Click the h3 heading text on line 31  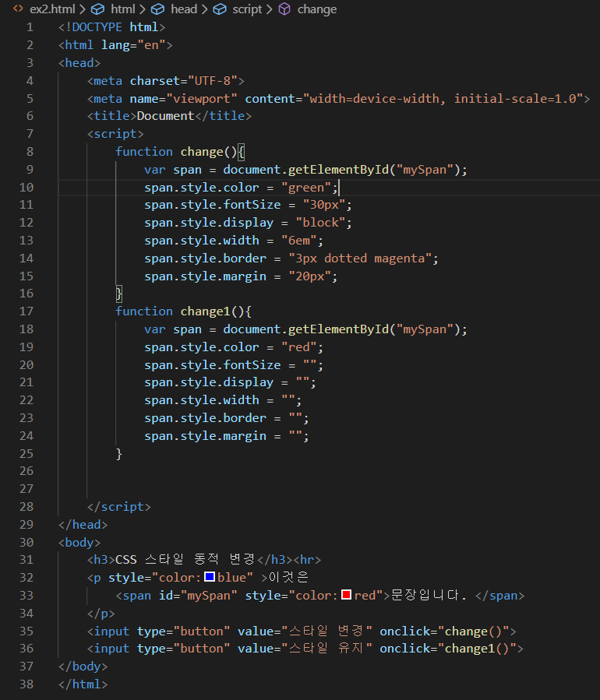click(x=185, y=559)
